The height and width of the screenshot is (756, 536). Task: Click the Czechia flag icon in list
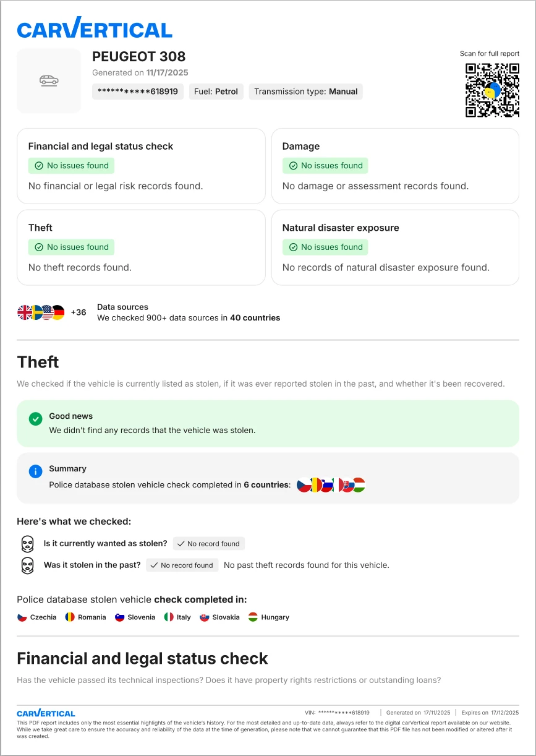click(x=22, y=617)
